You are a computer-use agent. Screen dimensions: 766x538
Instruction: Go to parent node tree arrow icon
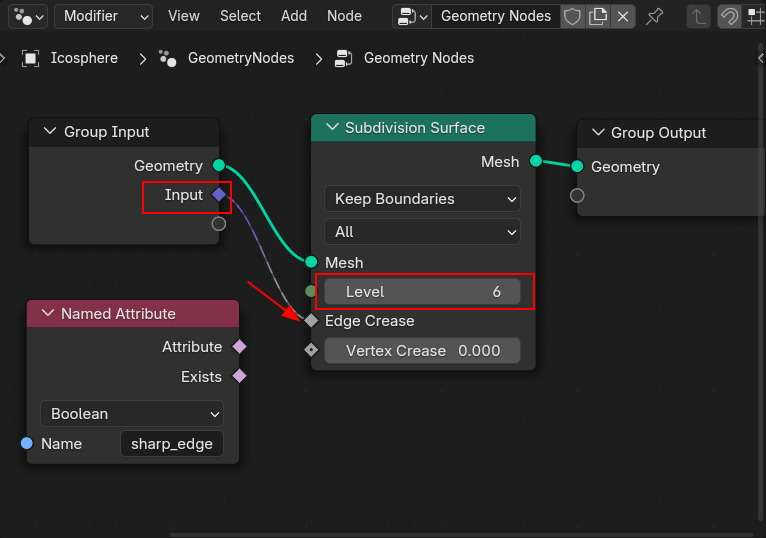click(x=699, y=17)
